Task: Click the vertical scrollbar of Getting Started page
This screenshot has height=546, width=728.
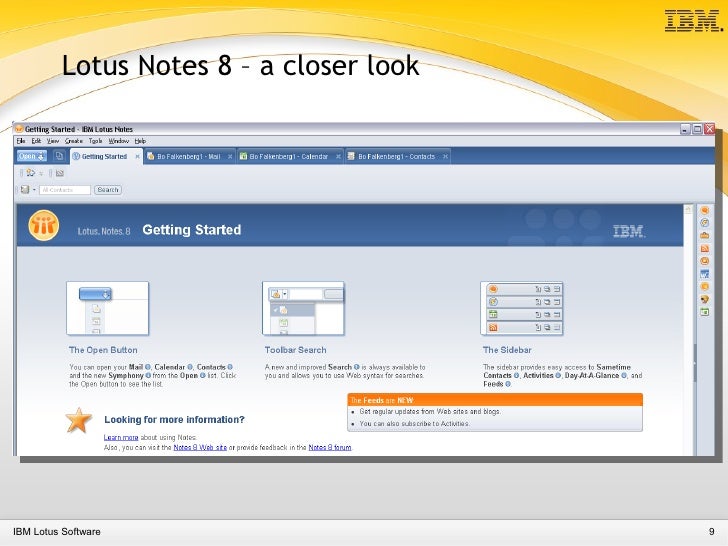Action: coord(689,330)
